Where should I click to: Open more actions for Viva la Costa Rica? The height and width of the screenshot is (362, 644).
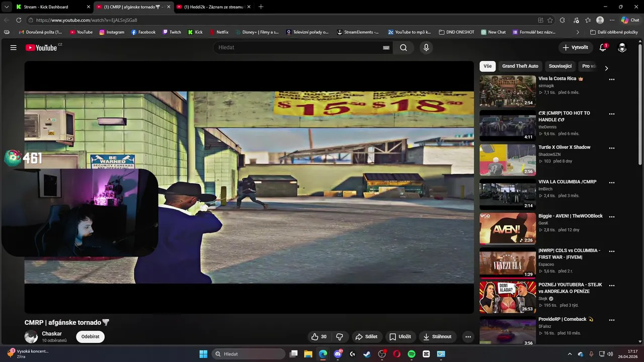612,79
